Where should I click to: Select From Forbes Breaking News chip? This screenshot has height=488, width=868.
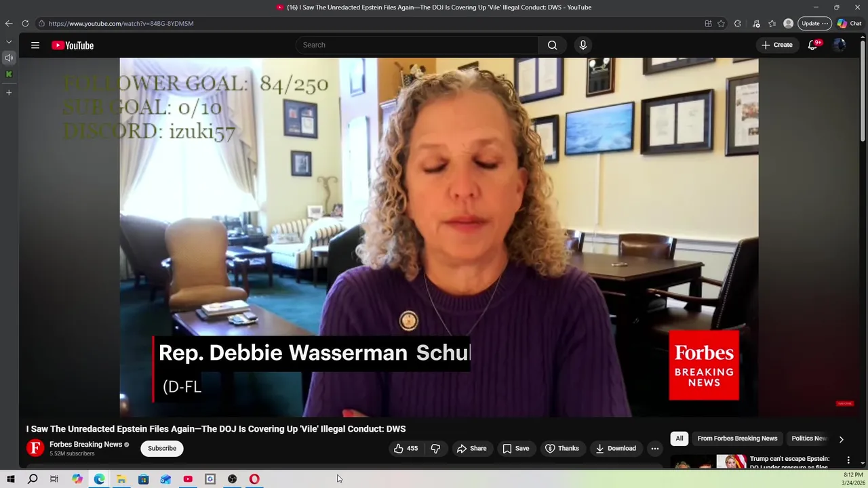click(737, 439)
